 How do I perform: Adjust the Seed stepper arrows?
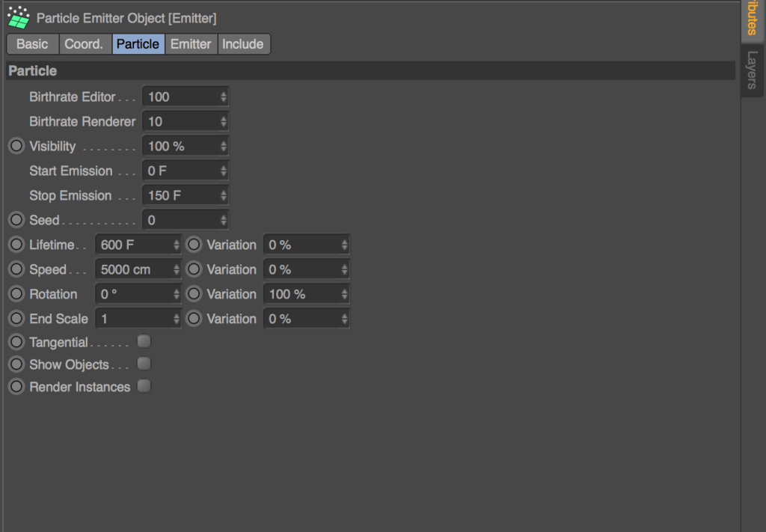[x=223, y=220]
